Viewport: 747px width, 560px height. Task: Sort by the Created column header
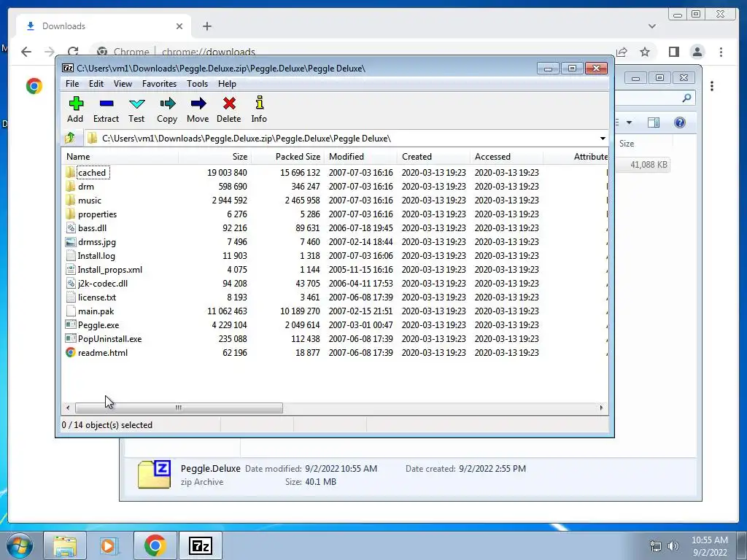[433, 157]
